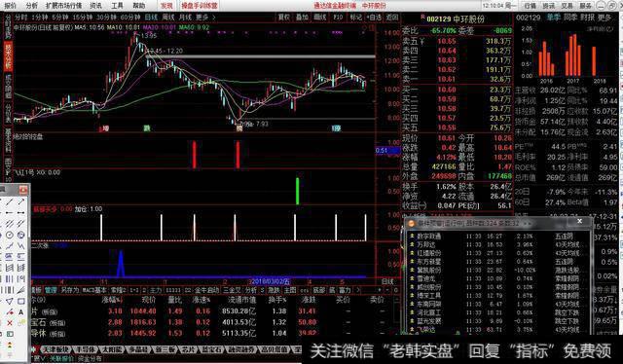Switch chart to 5分钟 period

pos(60,18)
